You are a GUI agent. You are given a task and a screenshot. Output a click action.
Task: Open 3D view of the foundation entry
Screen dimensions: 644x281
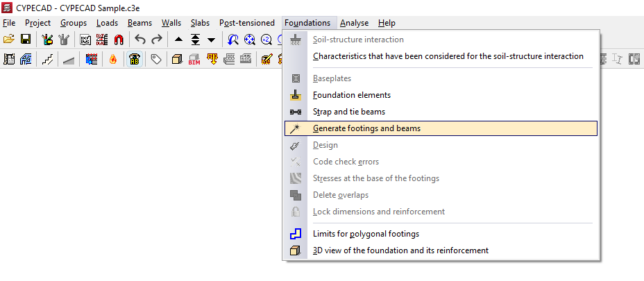(400, 250)
